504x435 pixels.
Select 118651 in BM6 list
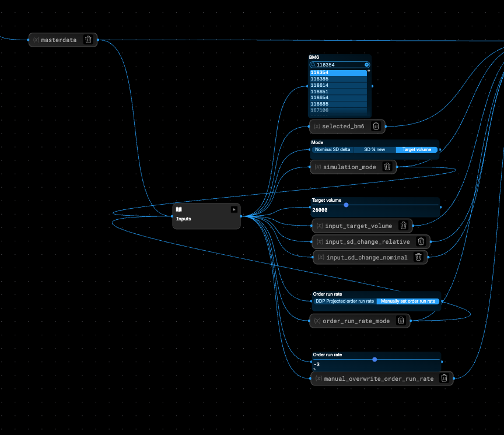tap(338, 92)
